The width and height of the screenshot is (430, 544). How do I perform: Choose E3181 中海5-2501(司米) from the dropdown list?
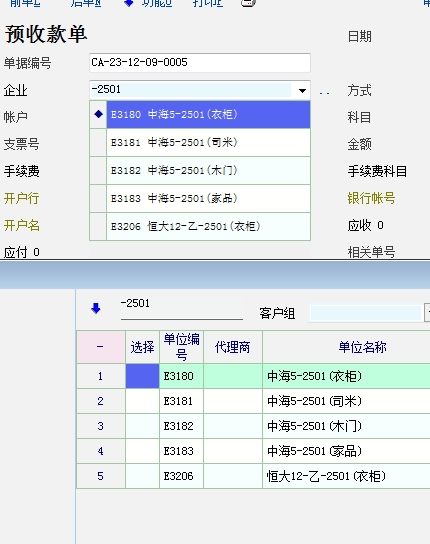[208, 143]
